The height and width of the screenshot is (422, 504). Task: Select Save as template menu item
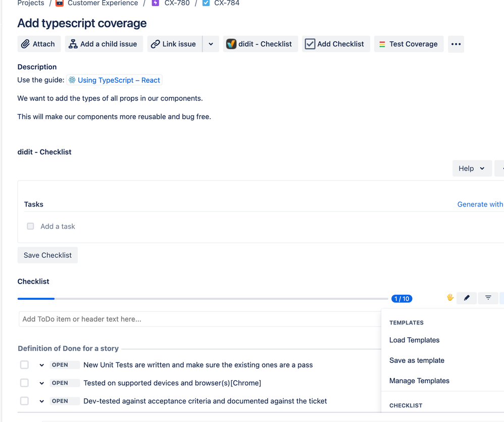pyautogui.click(x=417, y=360)
